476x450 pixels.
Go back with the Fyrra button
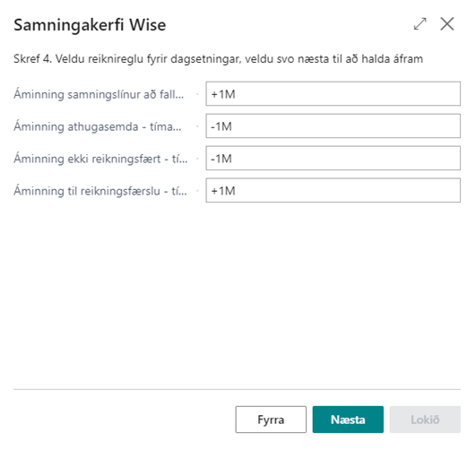[271, 420]
